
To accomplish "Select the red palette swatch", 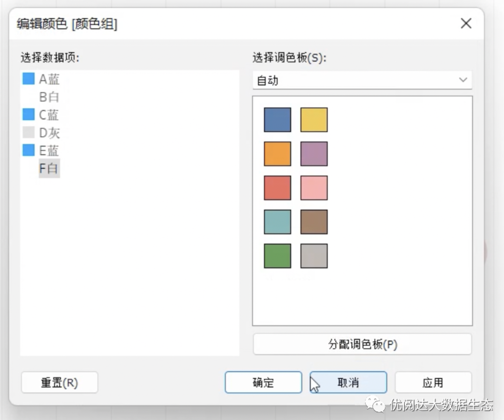I will (277, 188).
